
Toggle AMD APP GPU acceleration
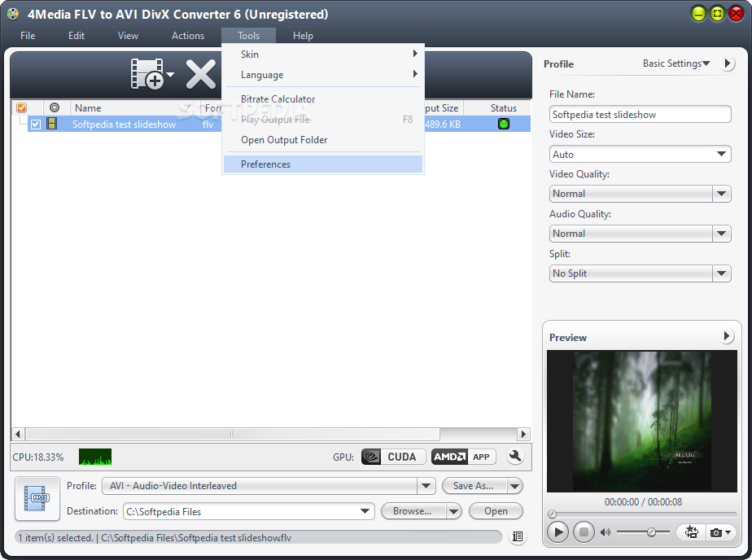point(463,457)
